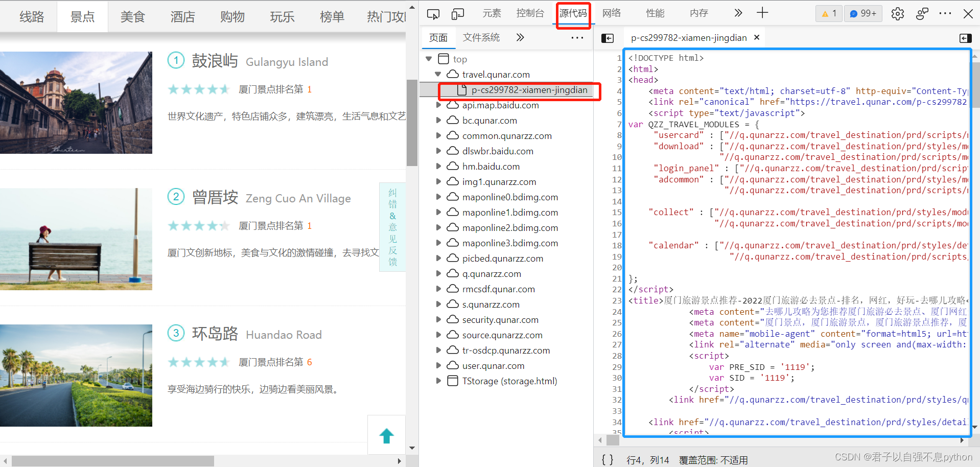Viewport: 980px width, 467px height.
Task: Click the pretty-print braces icon
Action: click(608, 459)
